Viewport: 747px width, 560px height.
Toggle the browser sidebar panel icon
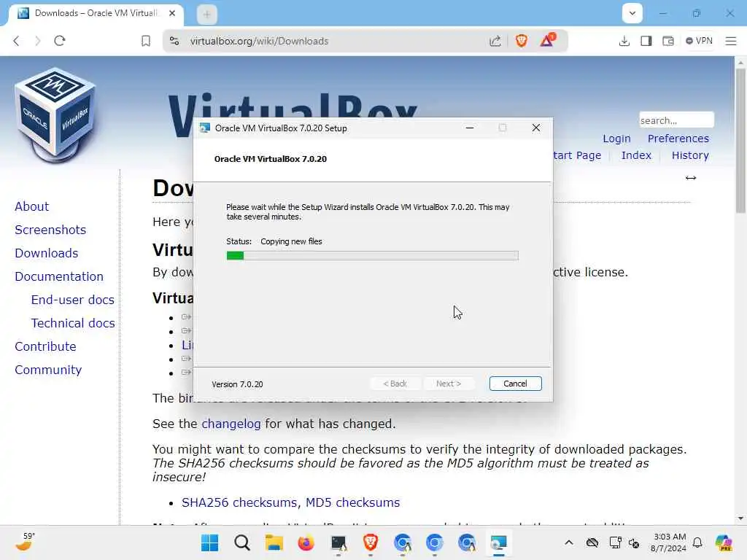(x=646, y=41)
